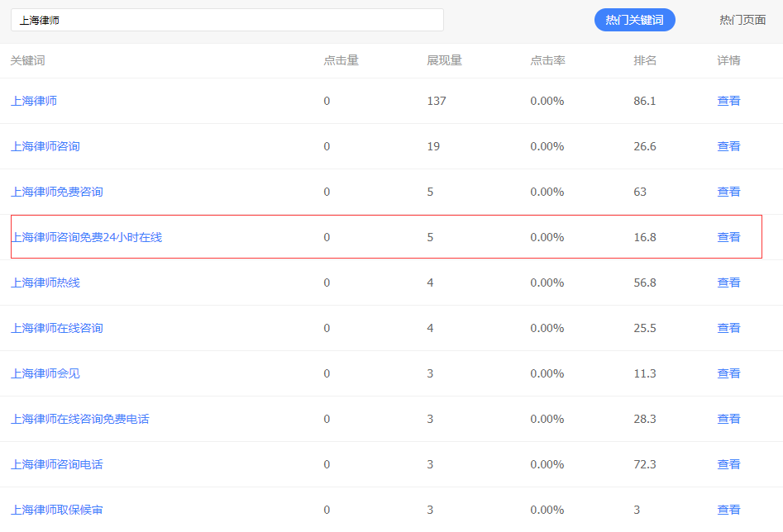Click the 排名 column header

645,60
